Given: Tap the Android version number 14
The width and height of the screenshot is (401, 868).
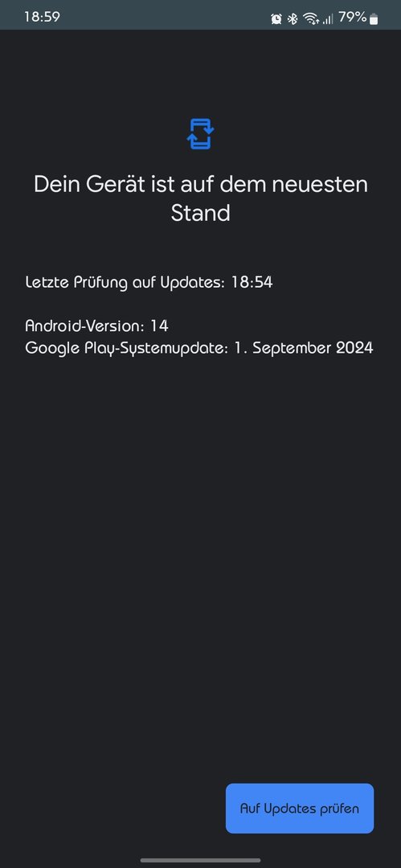Looking at the screenshot, I should [x=159, y=325].
